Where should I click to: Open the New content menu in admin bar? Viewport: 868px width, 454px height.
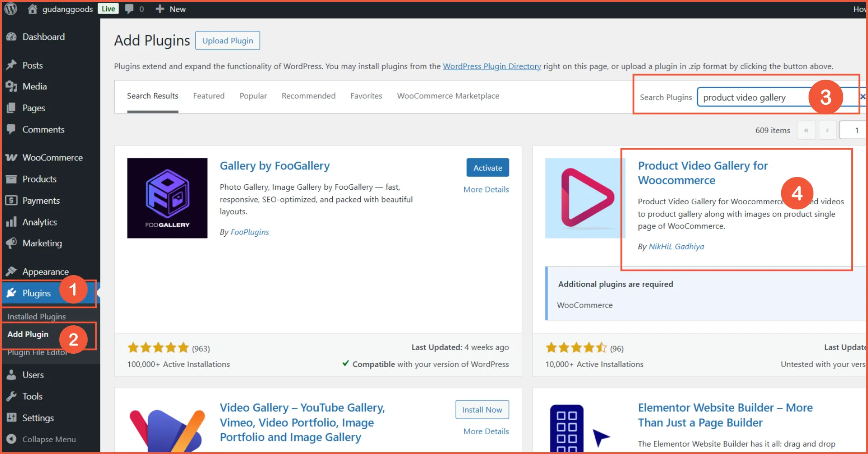pos(170,9)
